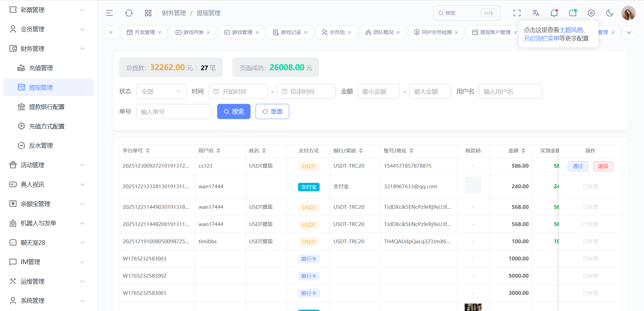Screen dimensions: 644x311
Task: Open 充值管理 in the sidebar
Action: [41, 68]
